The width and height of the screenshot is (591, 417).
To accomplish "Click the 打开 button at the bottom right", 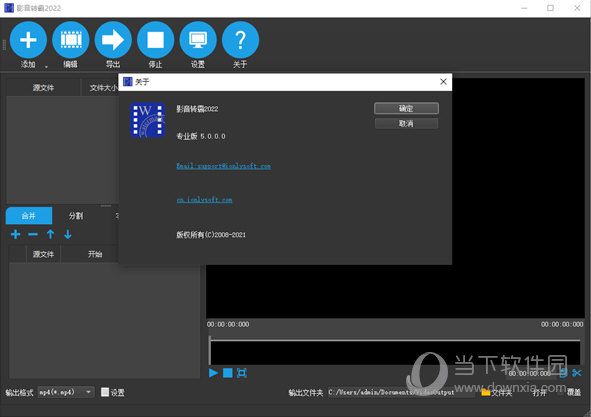I will [539, 392].
